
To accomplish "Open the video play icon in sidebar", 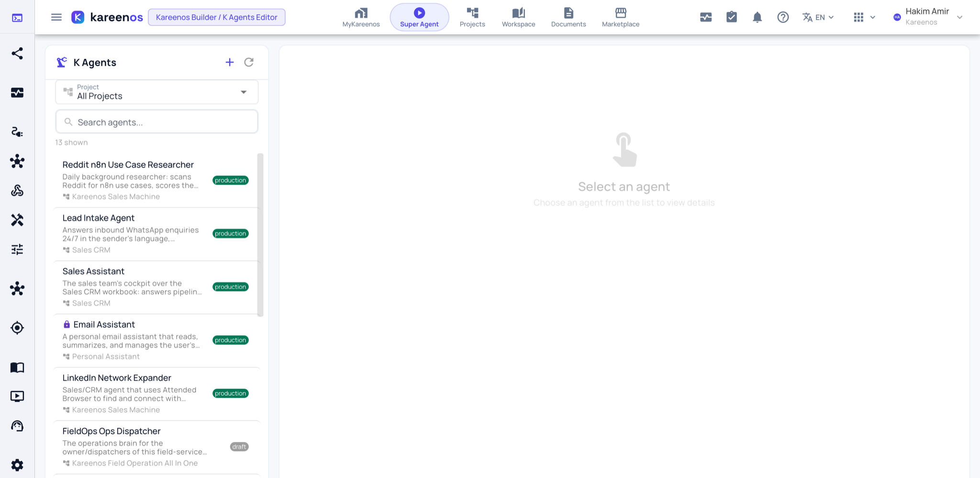I will coord(17,397).
